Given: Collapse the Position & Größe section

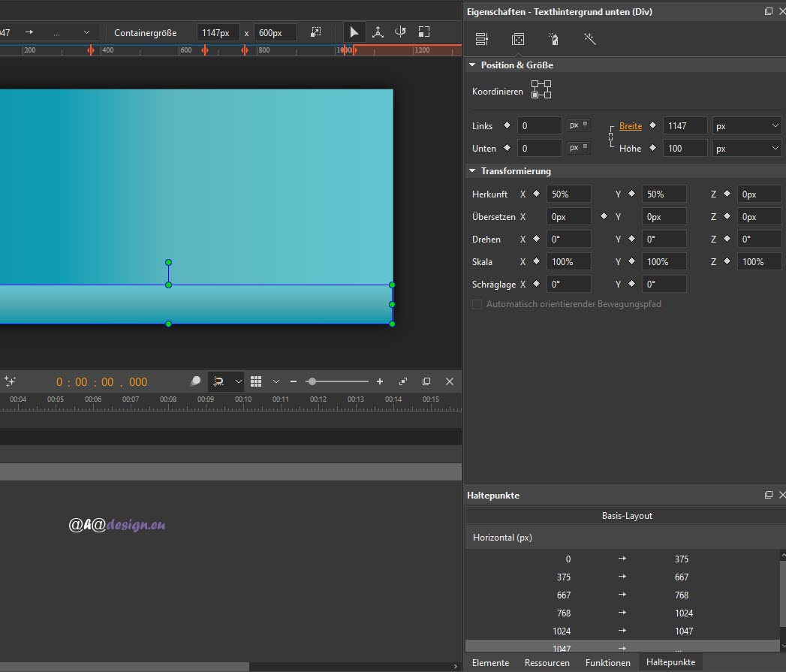Looking at the screenshot, I should point(472,65).
